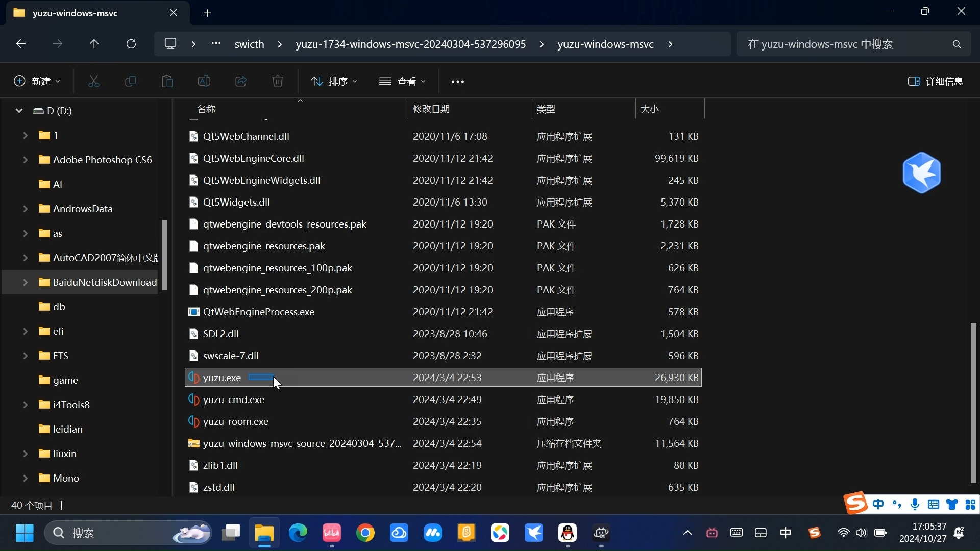Toggle Sogou IME microphone input
Viewport: 980px width, 551px height.
915,505
